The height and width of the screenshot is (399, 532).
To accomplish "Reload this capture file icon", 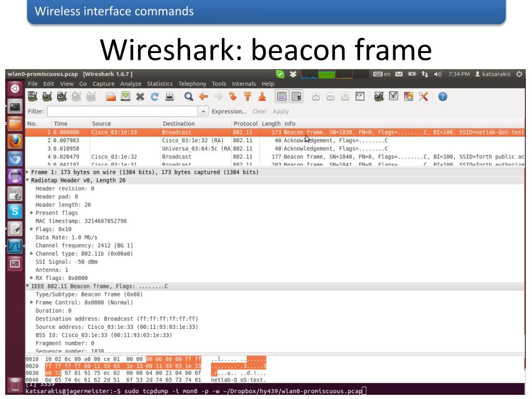I will tap(155, 97).
